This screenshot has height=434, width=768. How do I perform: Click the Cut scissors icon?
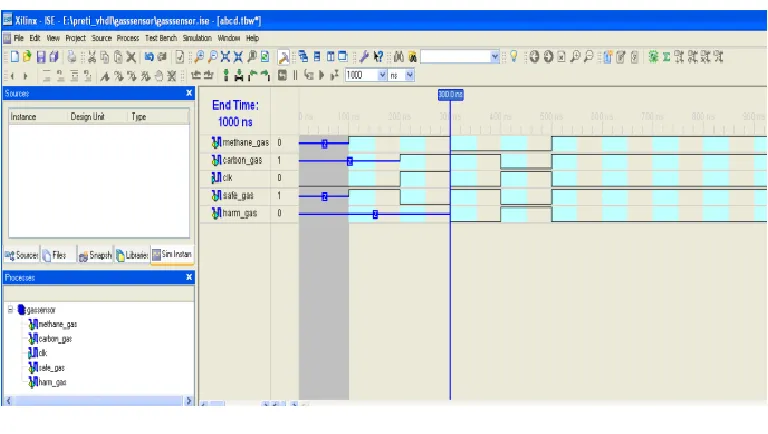point(92,57)
